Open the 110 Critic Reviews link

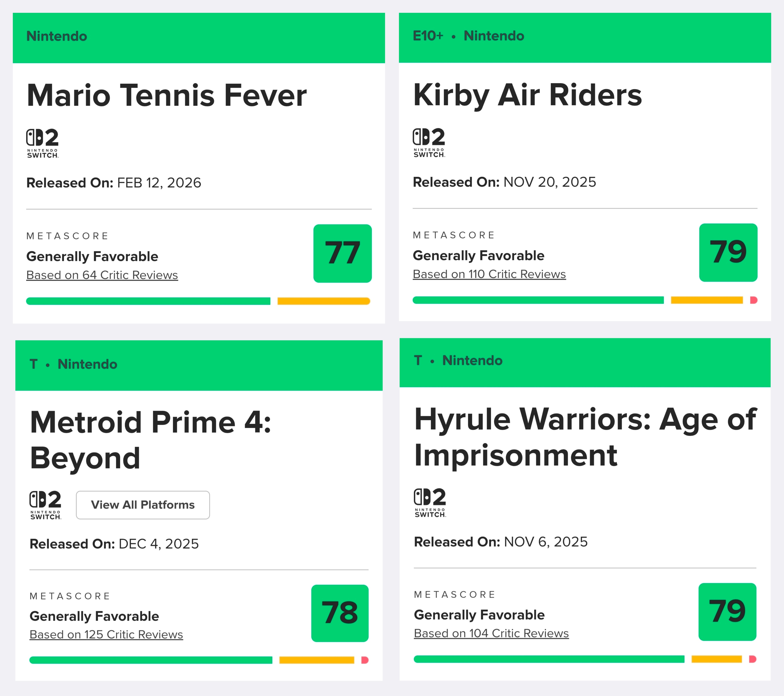click(x=489, y=274)
